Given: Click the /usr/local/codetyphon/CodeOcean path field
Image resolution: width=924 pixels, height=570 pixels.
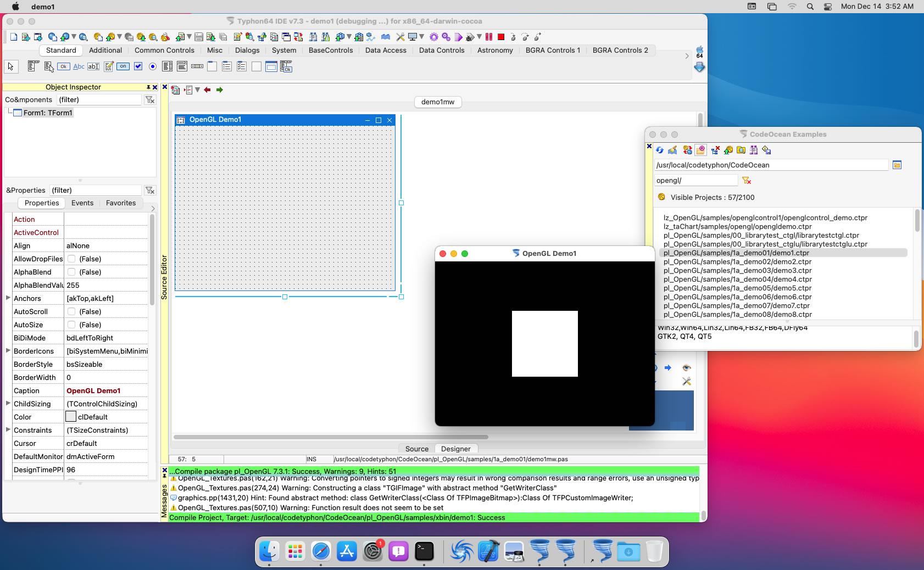Looking at the screenshot, I should click(771, 165).
